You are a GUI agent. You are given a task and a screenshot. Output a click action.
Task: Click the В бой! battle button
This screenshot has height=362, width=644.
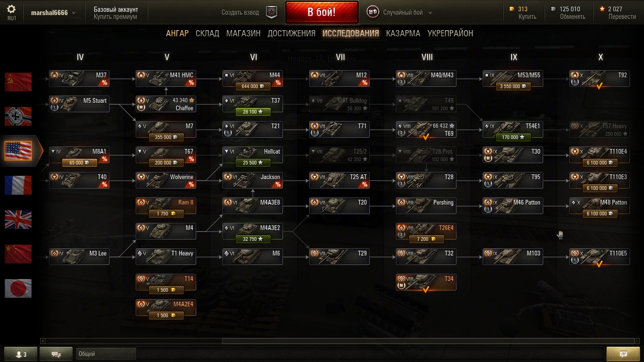(x=322, y=12)
